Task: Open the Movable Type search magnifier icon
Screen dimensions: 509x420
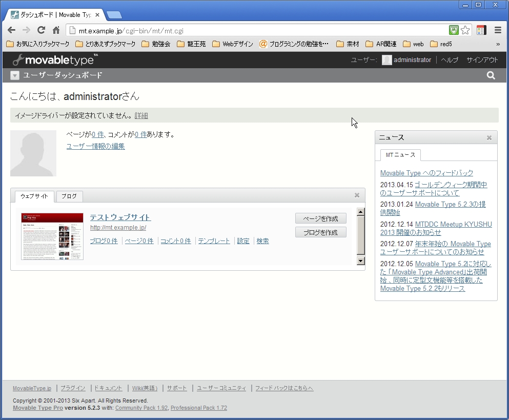Action: 491,75
